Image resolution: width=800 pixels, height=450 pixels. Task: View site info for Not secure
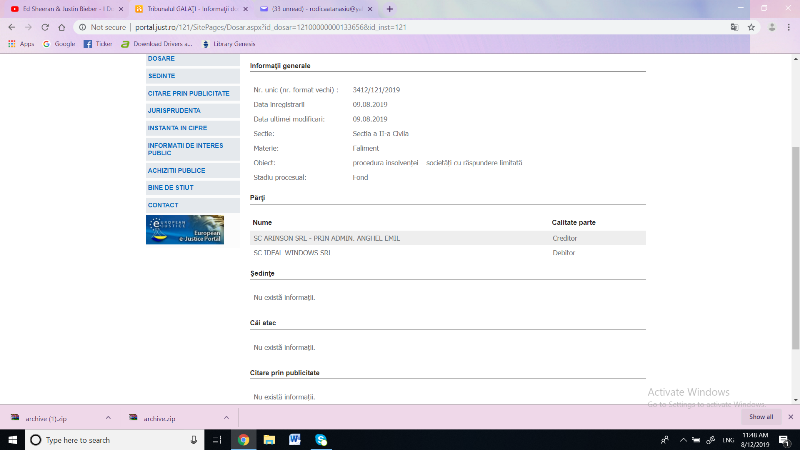click(102, 27)
